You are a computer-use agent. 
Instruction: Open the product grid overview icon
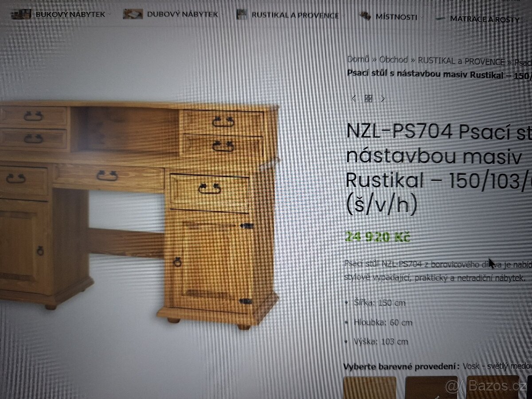tap(368, 98)
